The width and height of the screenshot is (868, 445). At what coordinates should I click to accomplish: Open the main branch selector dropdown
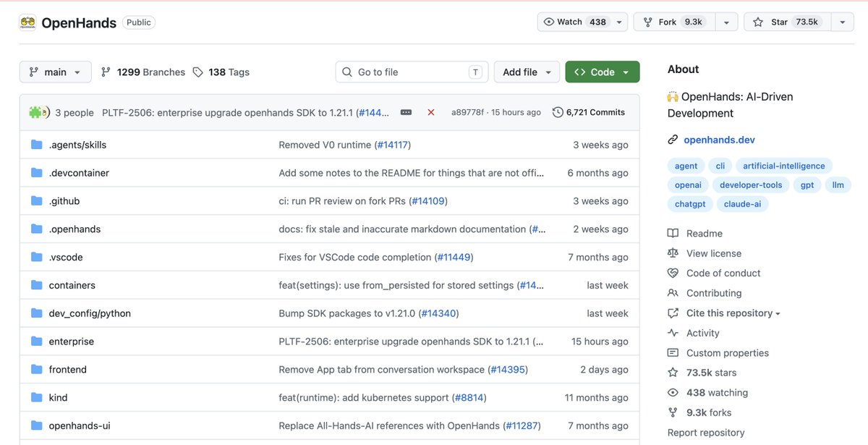pos(56,72)
